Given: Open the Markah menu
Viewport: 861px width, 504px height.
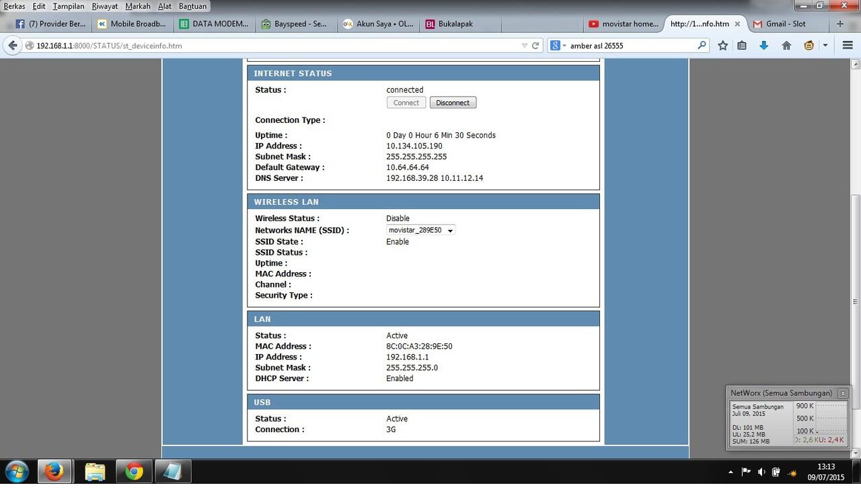Looking at the screenshot, I should tap(138, 6).
